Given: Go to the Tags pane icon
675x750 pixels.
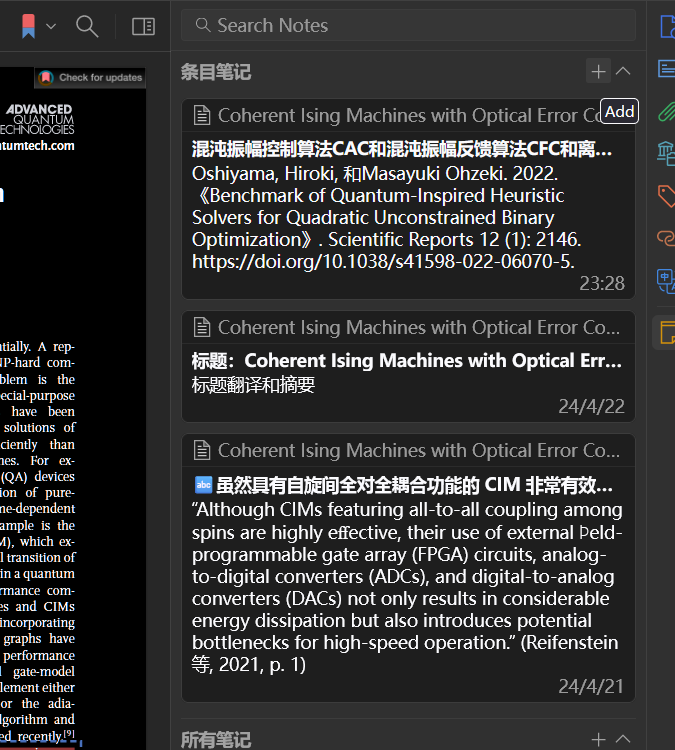Looking at the screenshot, I should click(666, 195).
